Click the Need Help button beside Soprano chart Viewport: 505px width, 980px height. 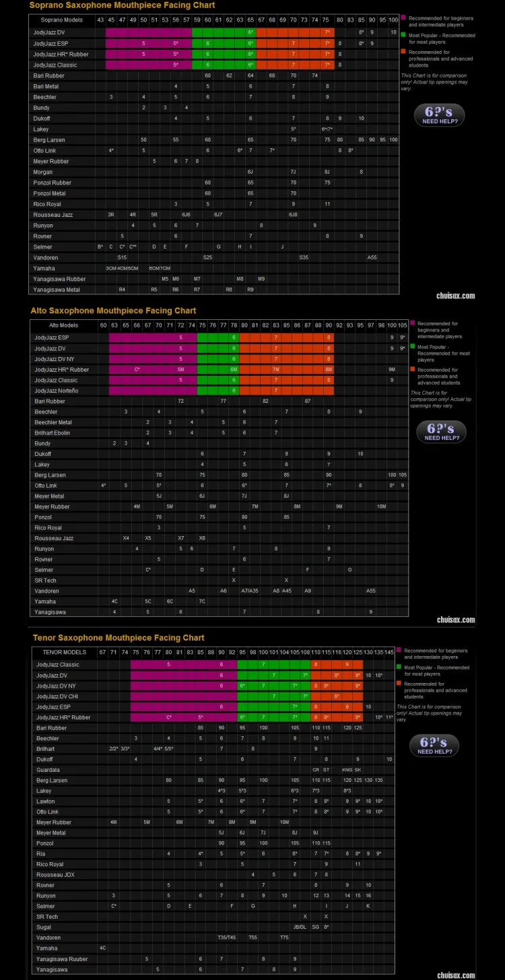coord(440,116)
